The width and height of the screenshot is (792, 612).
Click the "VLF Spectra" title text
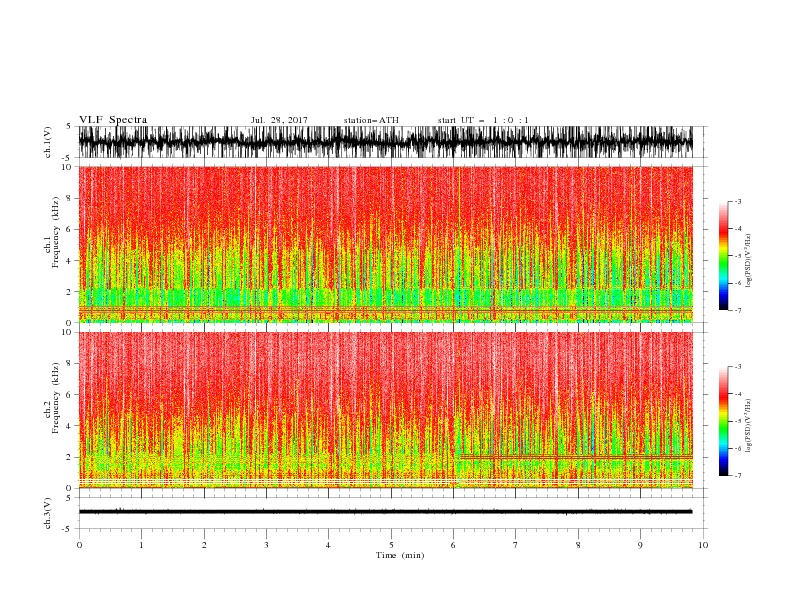pyautogui.click(x=113, y=120)
